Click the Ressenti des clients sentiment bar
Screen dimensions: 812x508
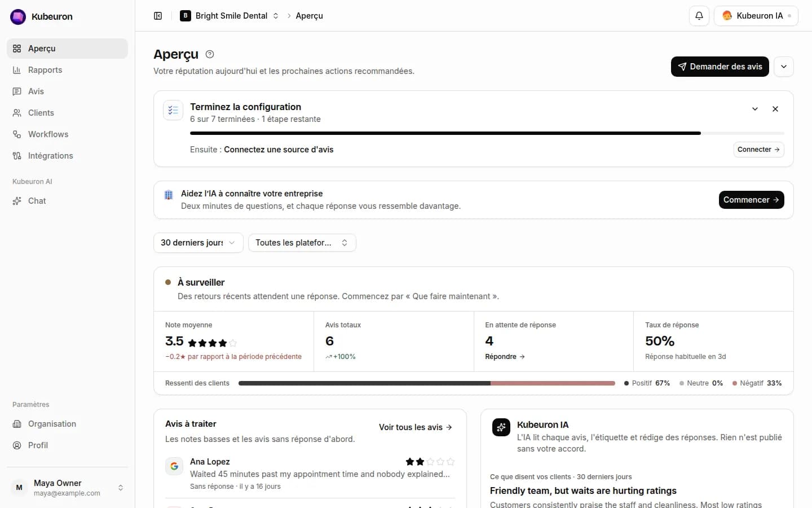coord(427,383)
